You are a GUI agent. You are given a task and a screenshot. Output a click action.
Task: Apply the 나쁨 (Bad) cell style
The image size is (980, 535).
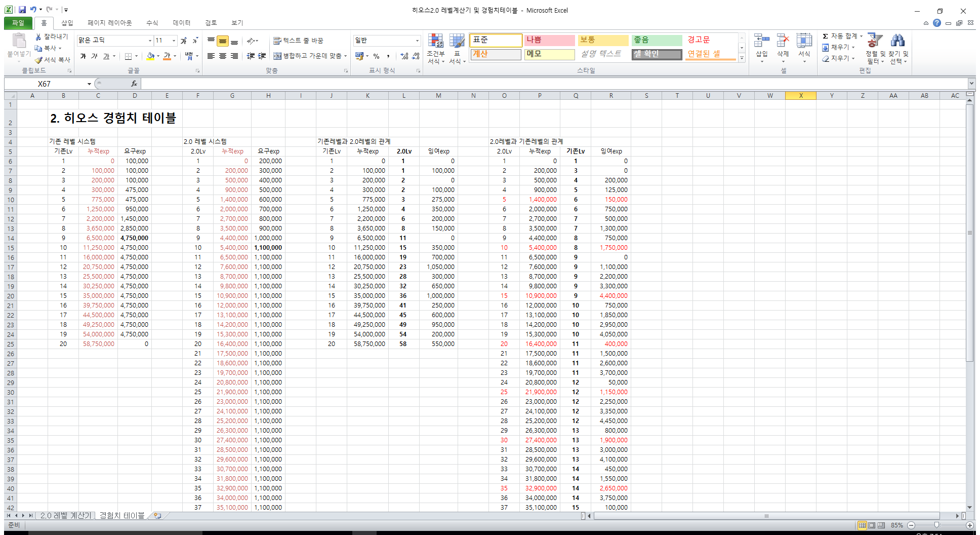549,40
